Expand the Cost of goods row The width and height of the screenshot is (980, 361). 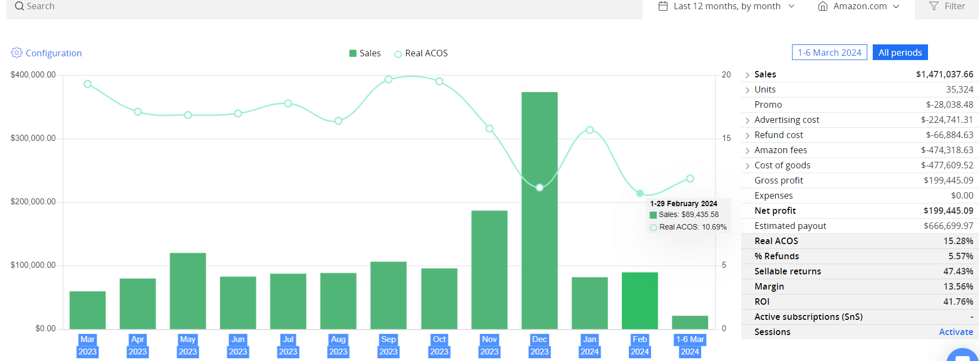click(x=748, y=166)
